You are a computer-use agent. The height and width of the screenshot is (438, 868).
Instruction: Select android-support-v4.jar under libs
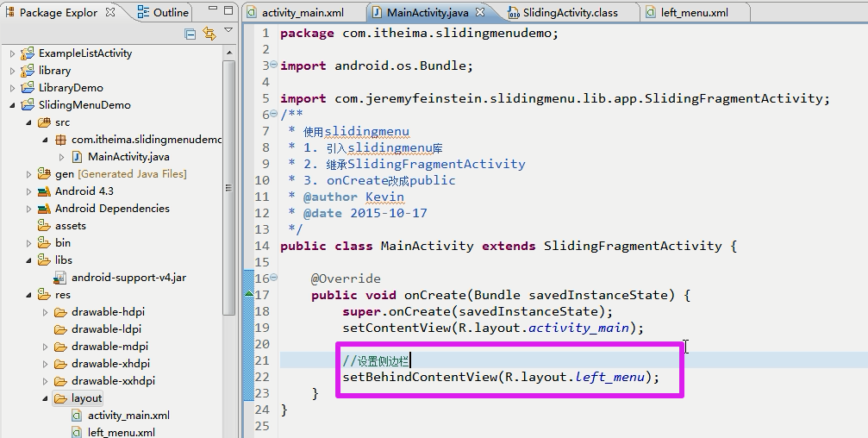point(128,278)
